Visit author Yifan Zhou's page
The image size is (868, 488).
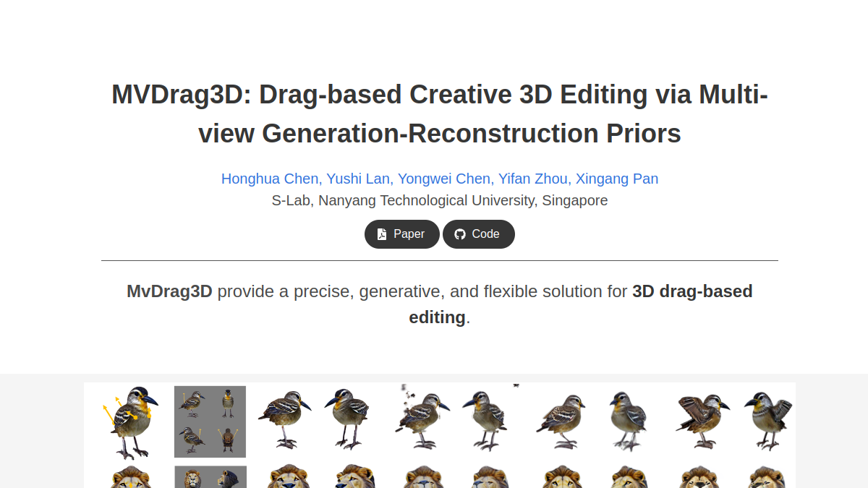[534, 179]
